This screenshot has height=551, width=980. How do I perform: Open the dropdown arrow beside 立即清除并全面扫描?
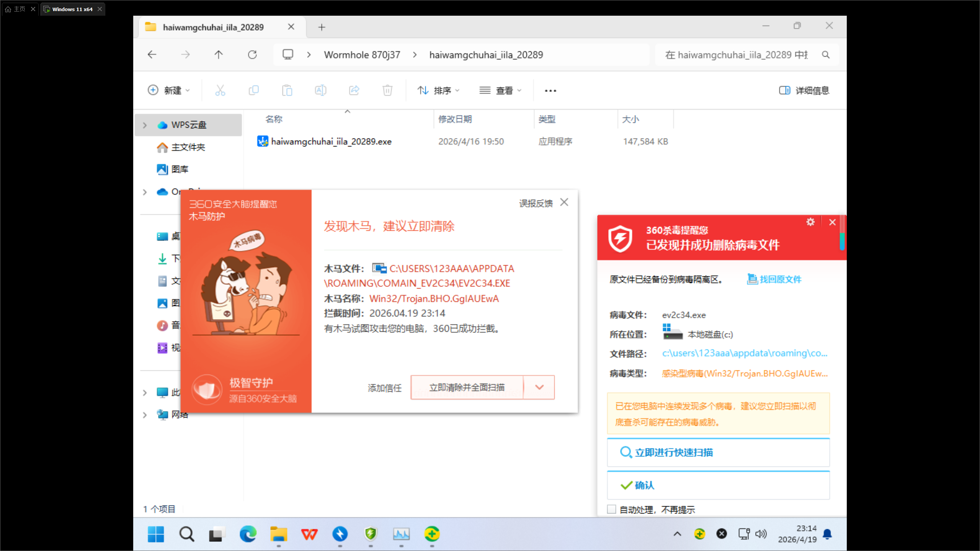(539, 387)
